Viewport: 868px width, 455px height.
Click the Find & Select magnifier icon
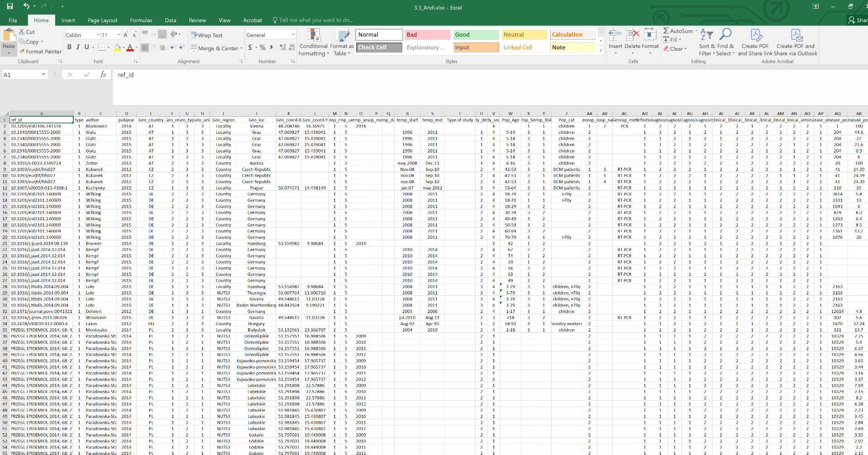(725, 35)
